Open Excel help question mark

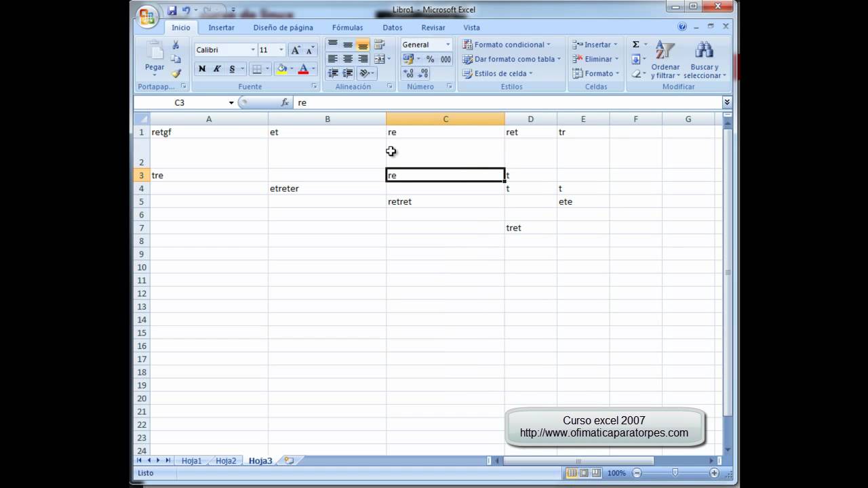(682, 27)
